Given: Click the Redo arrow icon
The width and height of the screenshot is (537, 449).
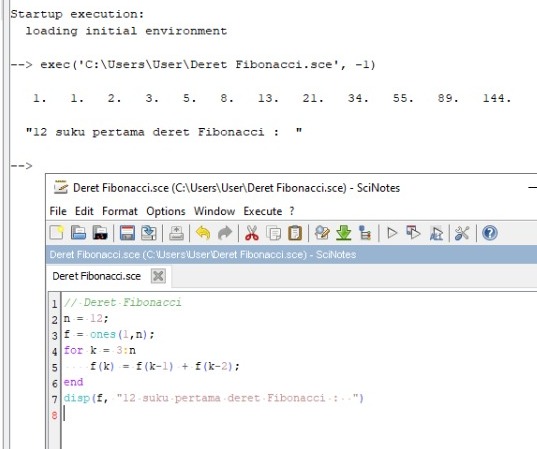Looking at the screenshot, I should click(x=225, y=233).
